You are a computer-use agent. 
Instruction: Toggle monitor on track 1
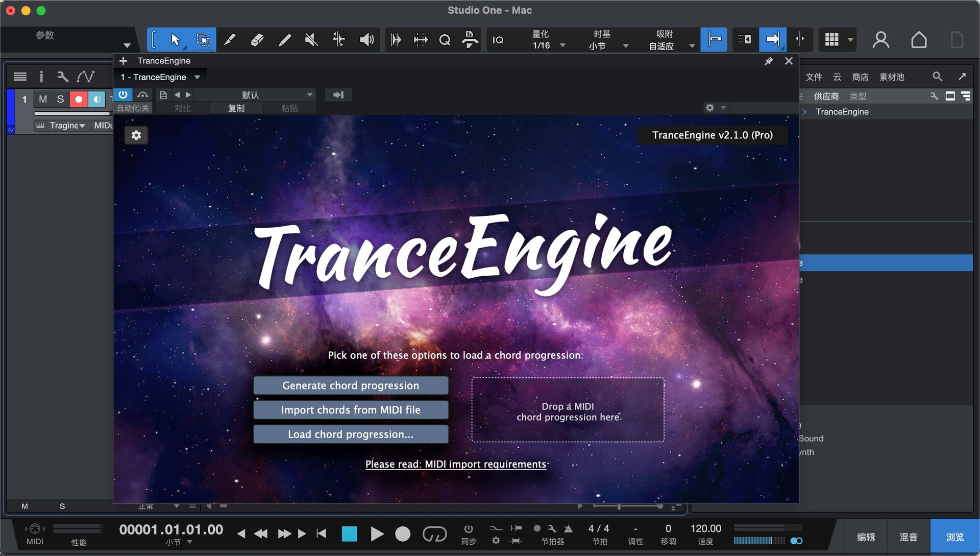(x=96, y=99)
